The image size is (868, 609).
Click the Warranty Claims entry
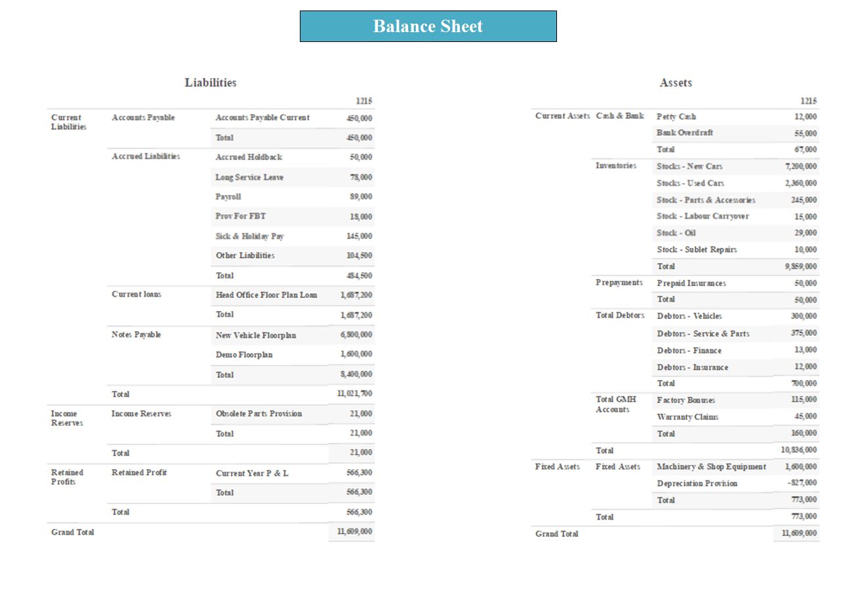(687, 417)
